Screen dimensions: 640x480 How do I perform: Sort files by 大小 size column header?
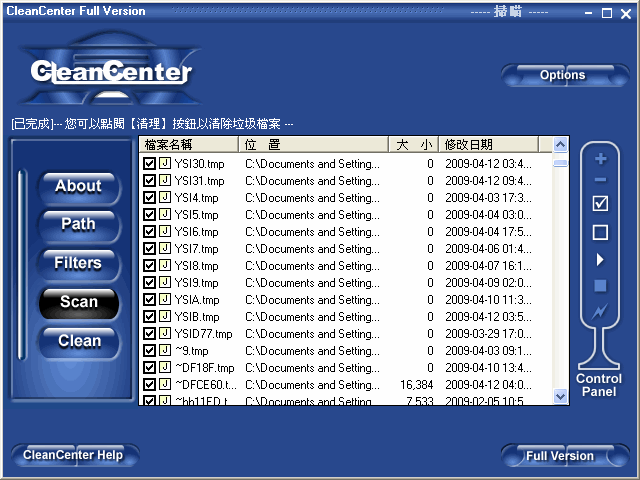pyautogui.click(x=413, y=145)
